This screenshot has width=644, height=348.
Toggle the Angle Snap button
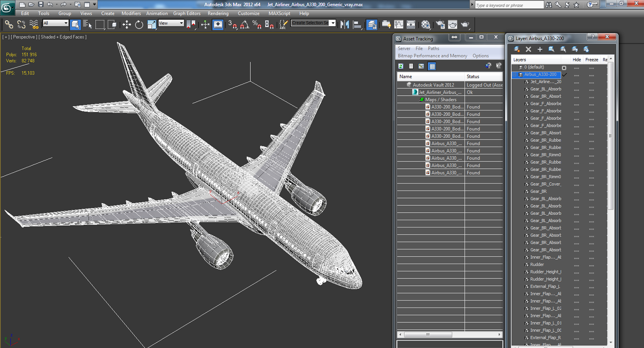[x=245, y=24]
